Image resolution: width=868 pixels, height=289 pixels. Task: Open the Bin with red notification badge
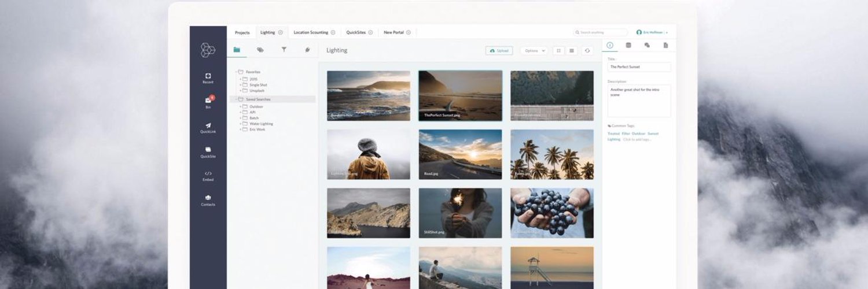(208, 102)
